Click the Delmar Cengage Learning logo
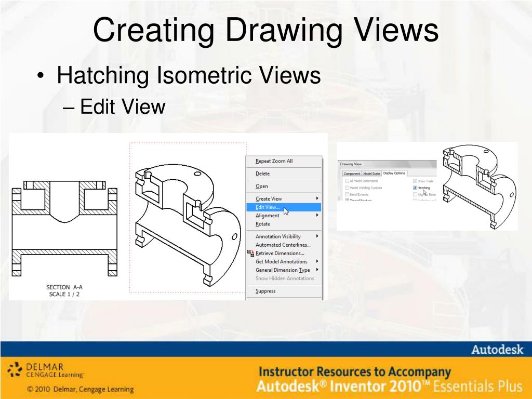The width and height of the screenshot is (532, 399). click(46, 370)
